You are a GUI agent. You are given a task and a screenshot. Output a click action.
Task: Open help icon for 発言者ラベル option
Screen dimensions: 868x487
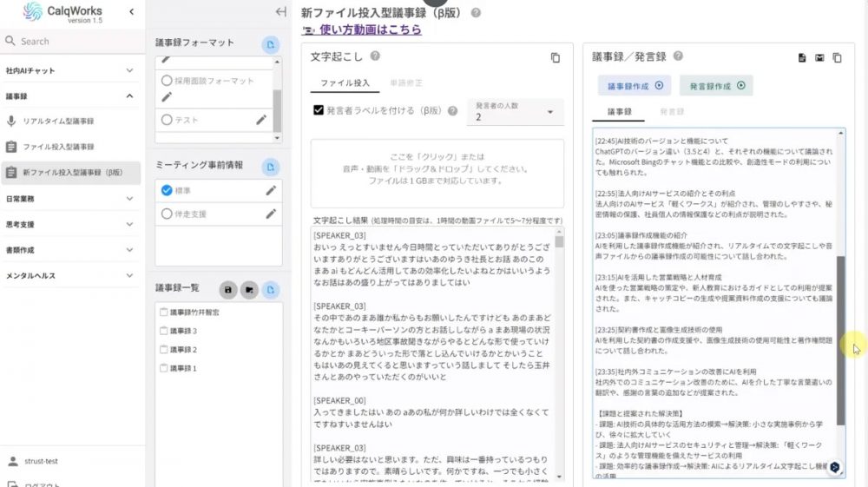point(452,111)
